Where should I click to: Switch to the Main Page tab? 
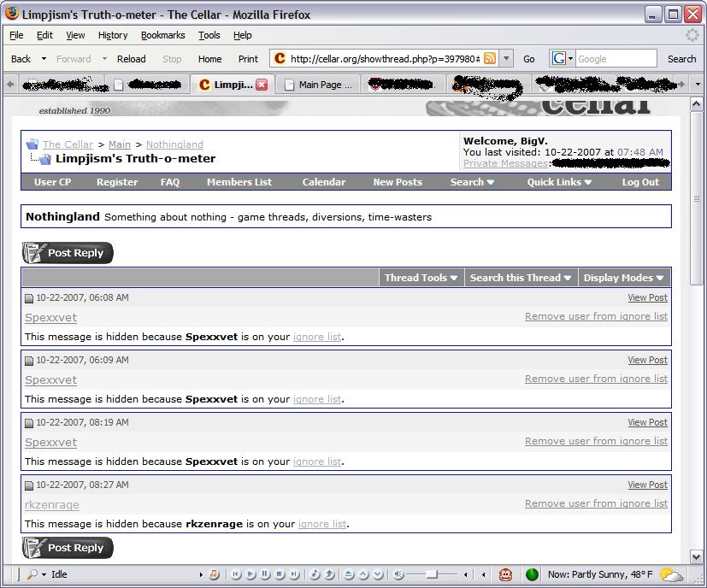[318, 85]
